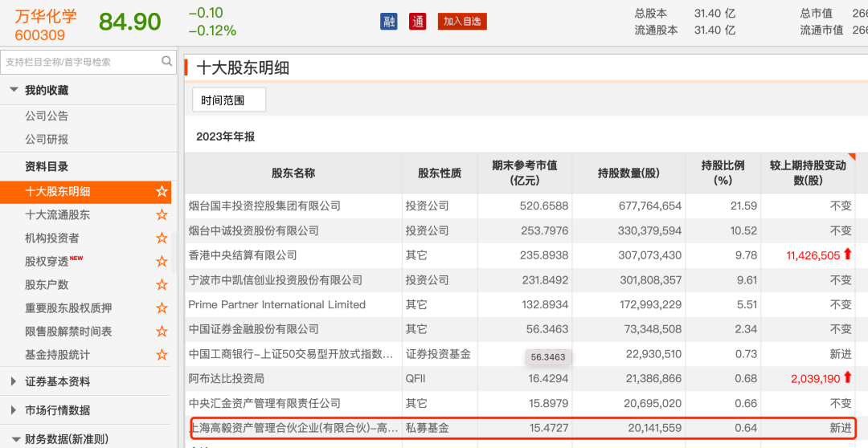This screenshot has width=868, height=448.
Task: Click share count 677,764,654
Action: pos(650,206)
